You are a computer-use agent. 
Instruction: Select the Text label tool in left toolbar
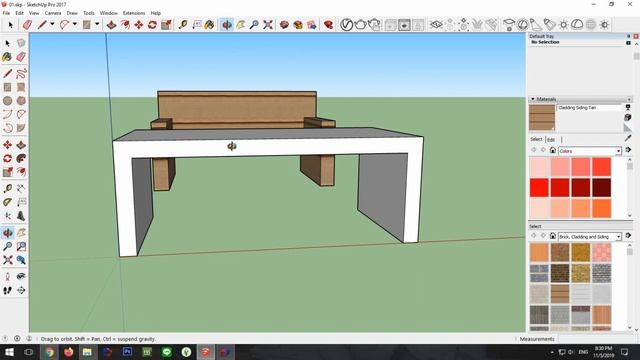pyautogui.click(x=21, y=202)
